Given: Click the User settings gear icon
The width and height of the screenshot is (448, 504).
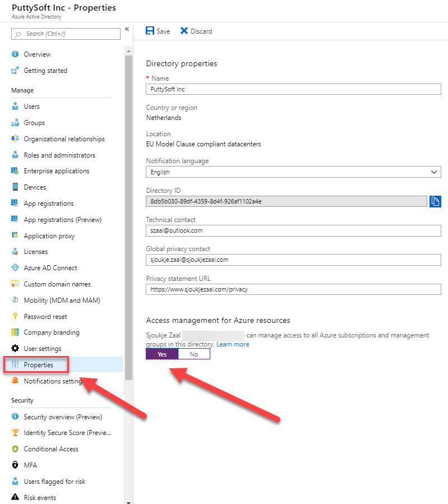Looking at the screenshot, I should click(x=15, y=348).
